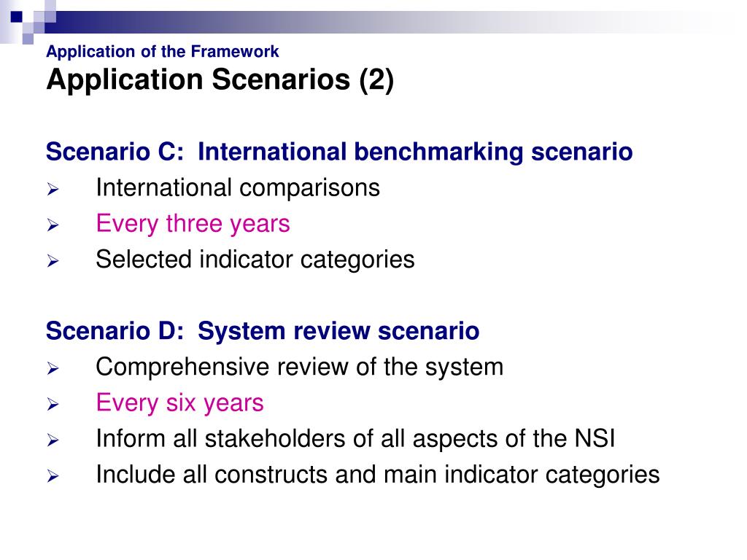Click Inform all stakeholders NSI line
747x560 pixels.
[355, 438]
